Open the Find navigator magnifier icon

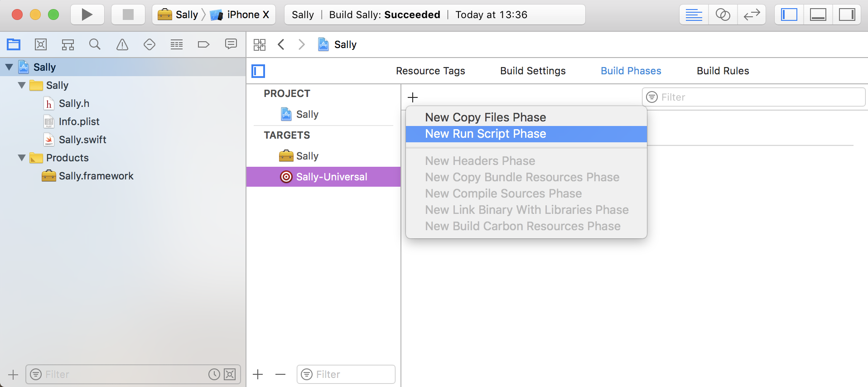click(x=95, y=44)
